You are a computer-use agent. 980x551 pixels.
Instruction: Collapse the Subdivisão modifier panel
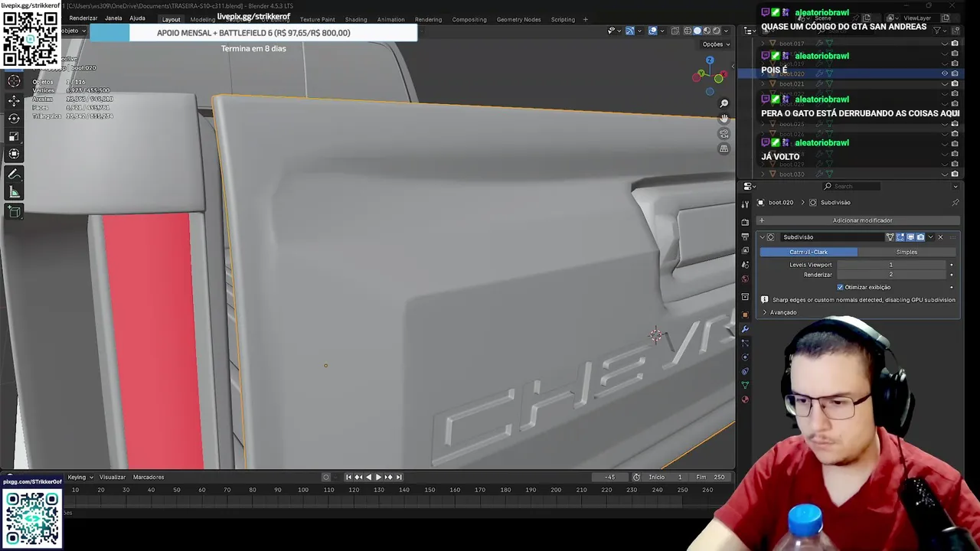click(x=762, y=237)
